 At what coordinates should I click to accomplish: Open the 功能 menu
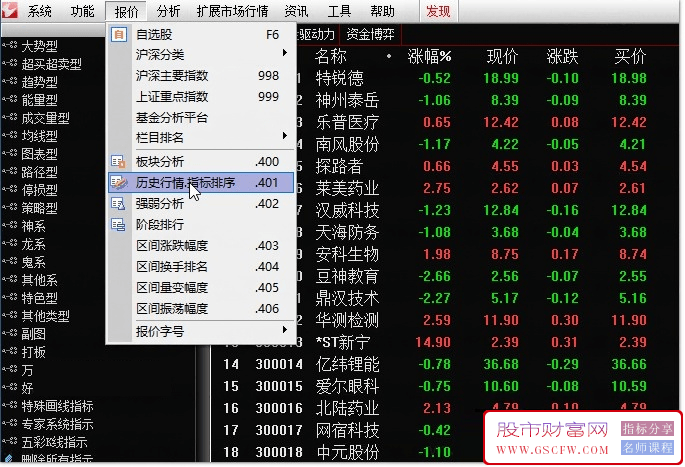82,11
